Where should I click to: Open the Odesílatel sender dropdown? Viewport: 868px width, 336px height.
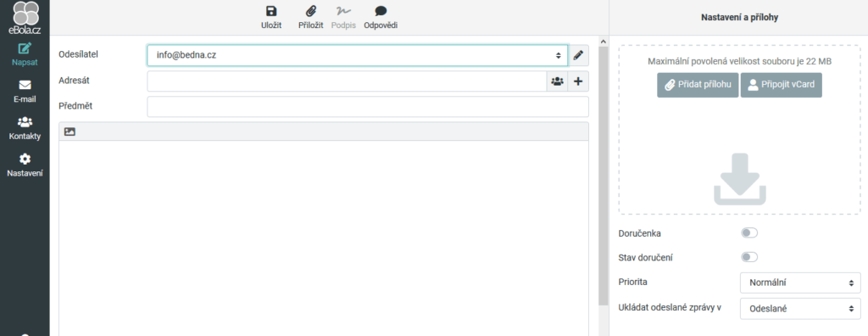pos(357,55)
